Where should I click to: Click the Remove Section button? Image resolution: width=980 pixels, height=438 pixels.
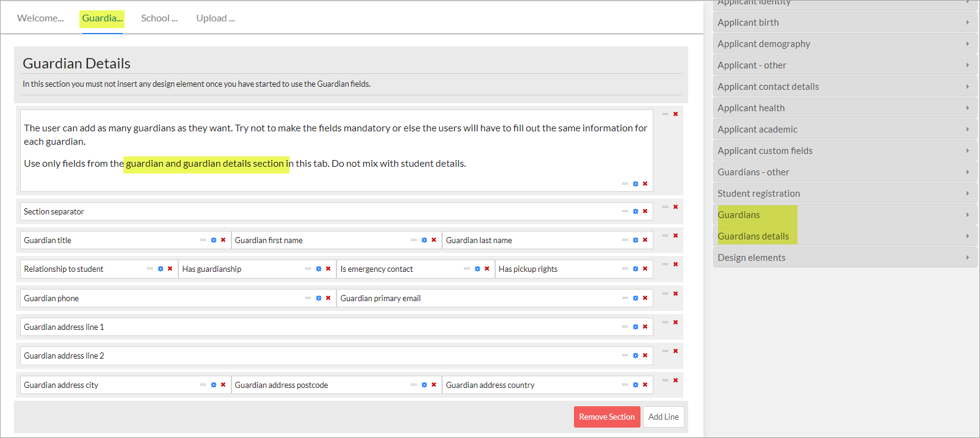point(606,417)
